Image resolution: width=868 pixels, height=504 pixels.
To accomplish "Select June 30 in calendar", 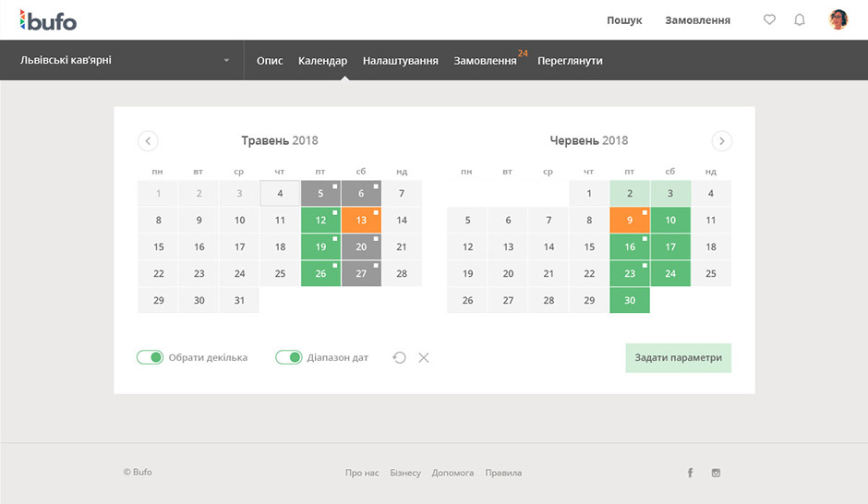I will pos(630,300).
